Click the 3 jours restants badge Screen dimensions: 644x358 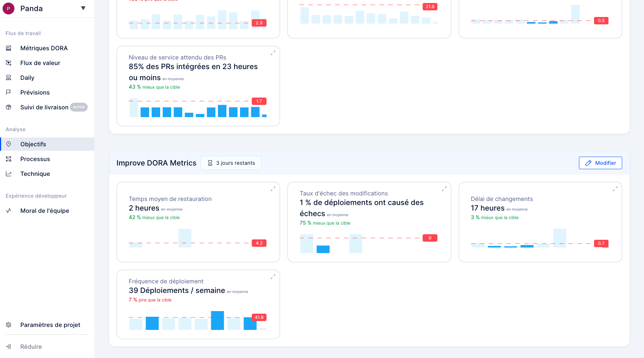(x=231, y=163)
